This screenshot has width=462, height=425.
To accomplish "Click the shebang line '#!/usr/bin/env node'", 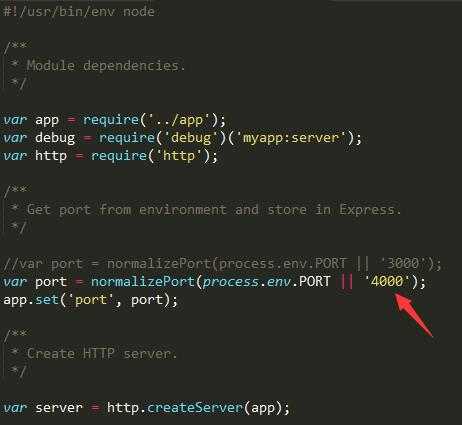I will click(79, 12).
